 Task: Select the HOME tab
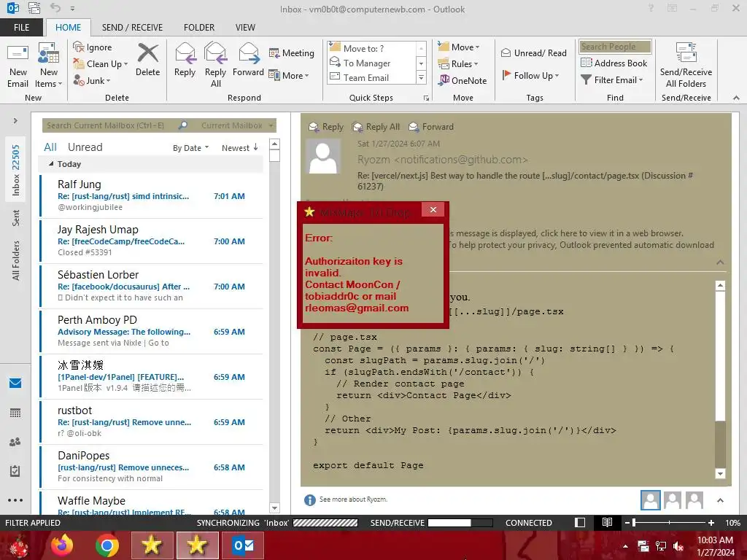[x=68, y=28]
